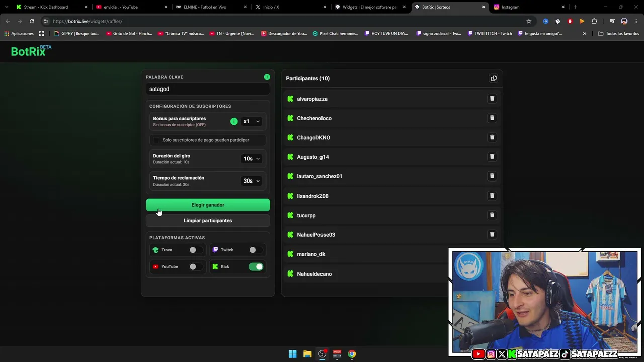Open subscriber bonus x1 dropdown
Image resolution: width=644 pixels, height=362 pixels.
(251, 121)
